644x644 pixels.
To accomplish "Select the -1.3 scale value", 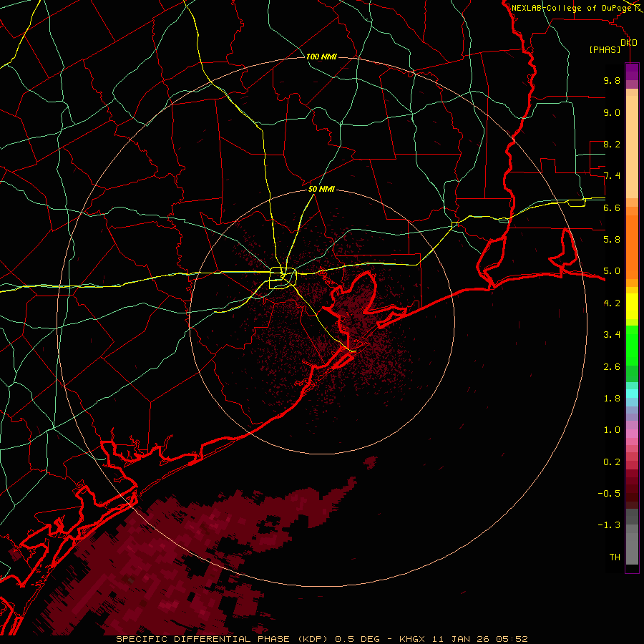I will coord(609,525).
